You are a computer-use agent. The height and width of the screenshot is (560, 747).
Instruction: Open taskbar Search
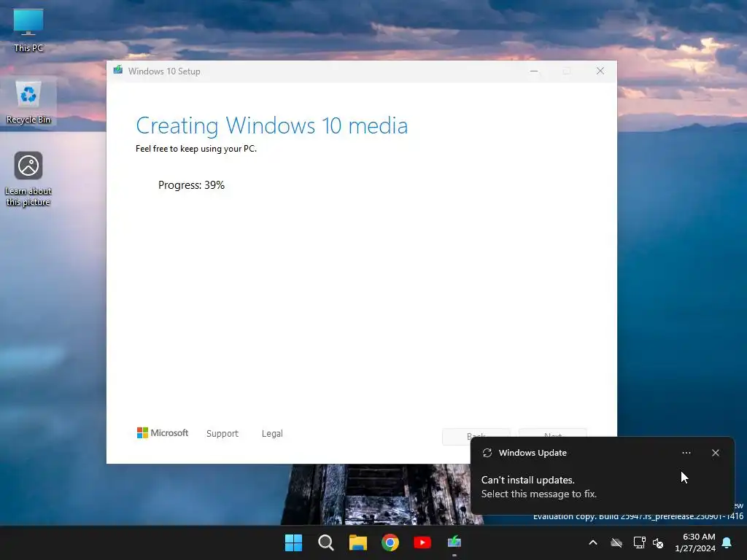[326, 542]
